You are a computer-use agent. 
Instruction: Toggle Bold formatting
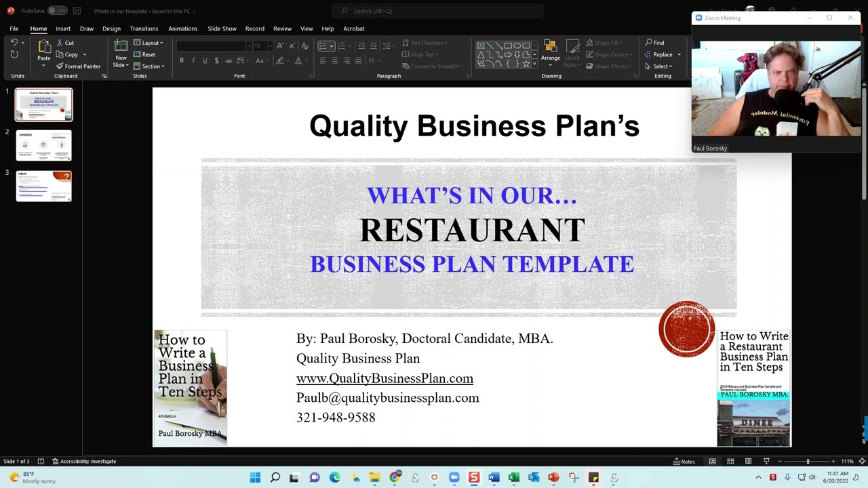click(x=182, y=60)
